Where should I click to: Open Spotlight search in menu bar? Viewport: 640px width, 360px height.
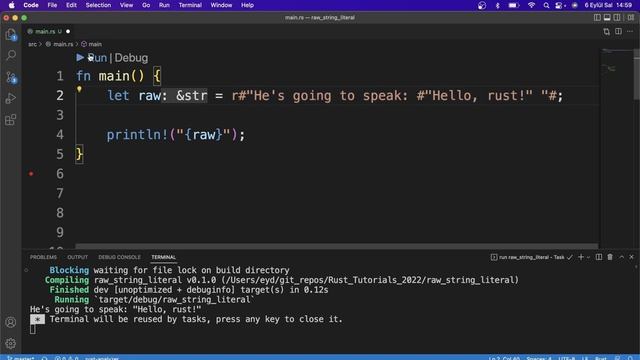coord(546,5)
